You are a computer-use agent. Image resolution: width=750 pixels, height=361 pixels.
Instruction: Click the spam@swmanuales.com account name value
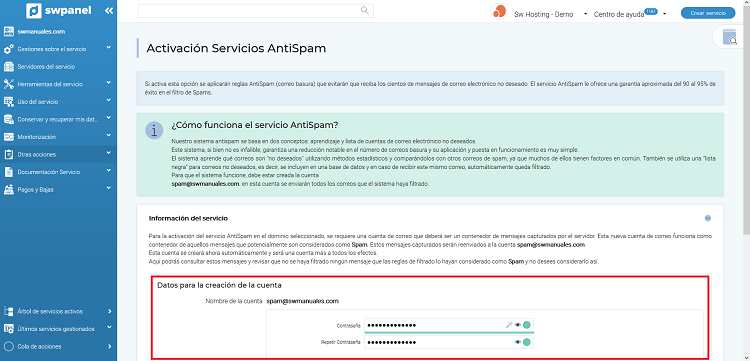tap(303, 301)
